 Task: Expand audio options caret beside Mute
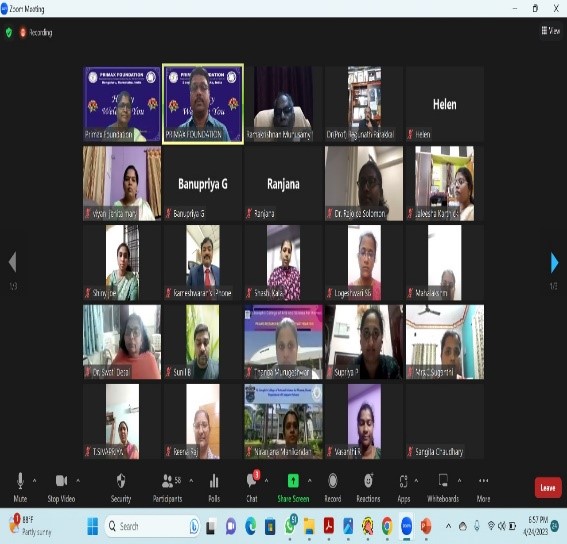[34, 481]
